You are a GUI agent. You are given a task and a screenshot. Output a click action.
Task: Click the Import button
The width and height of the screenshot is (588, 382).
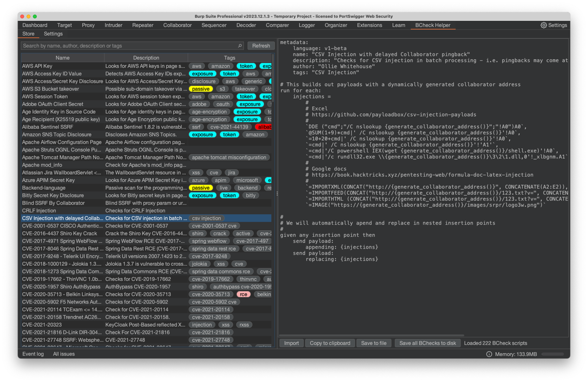(x=291, y=343)
